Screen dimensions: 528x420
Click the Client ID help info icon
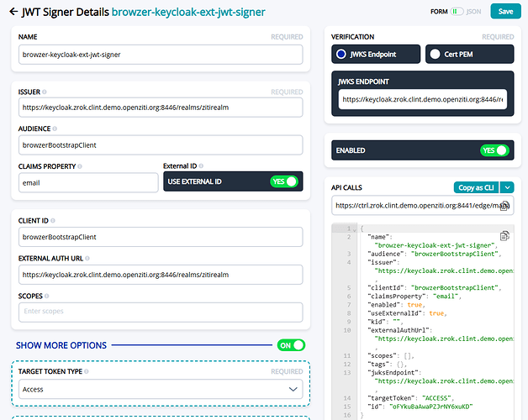(53, 220)
